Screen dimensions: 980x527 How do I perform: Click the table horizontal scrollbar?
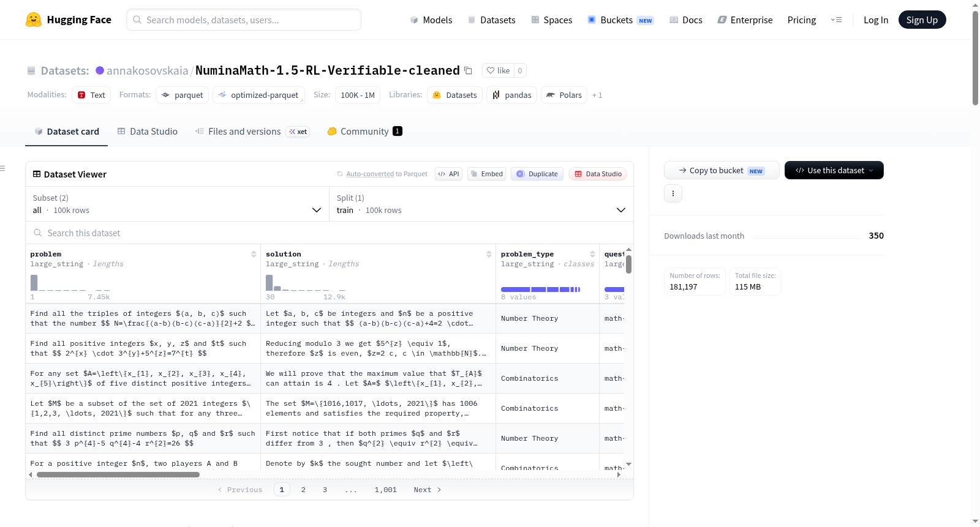click(118, 474)
